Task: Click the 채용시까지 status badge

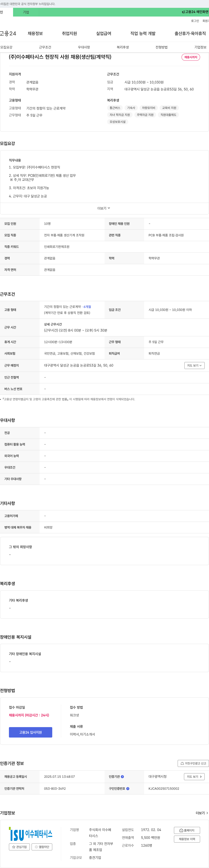Action: (191, 57)
